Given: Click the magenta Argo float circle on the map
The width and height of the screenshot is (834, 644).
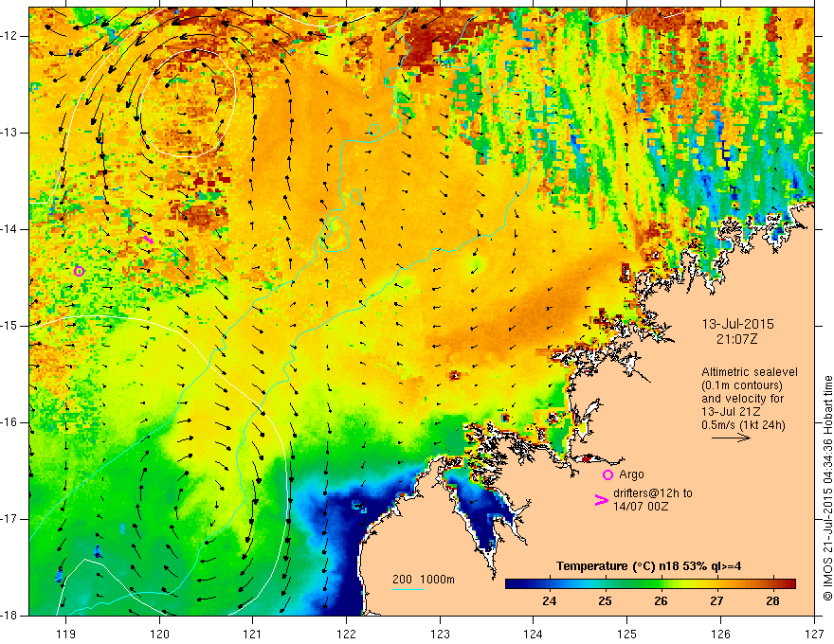Looking at the screenshot, I should click(x=79, y=272).
